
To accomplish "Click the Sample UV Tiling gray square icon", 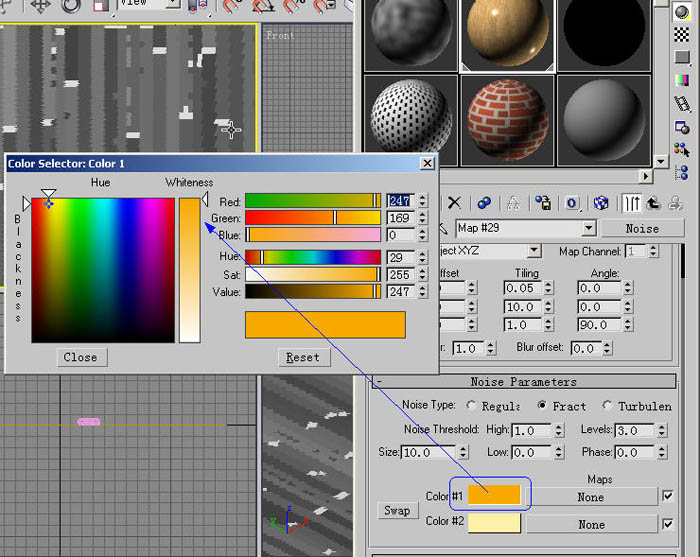I will (682, 57).
